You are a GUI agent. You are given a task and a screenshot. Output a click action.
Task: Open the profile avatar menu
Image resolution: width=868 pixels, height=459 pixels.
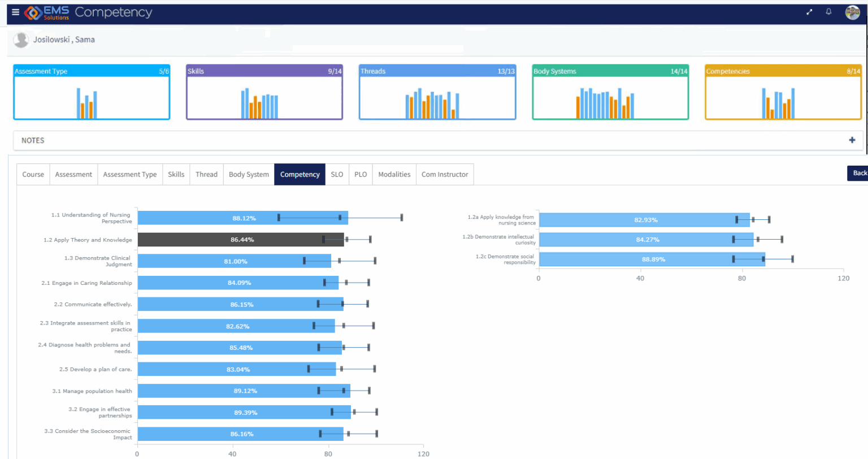[x=851, y=11]
